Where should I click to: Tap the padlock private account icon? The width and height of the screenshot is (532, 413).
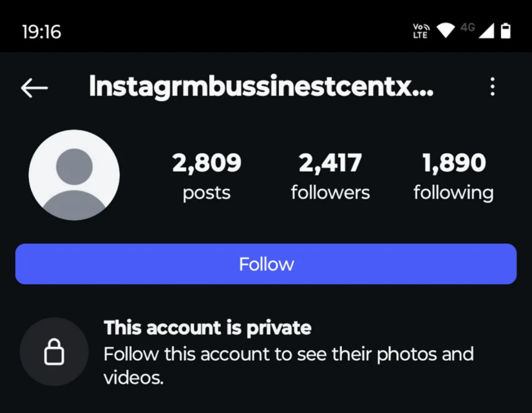[54, 352]
